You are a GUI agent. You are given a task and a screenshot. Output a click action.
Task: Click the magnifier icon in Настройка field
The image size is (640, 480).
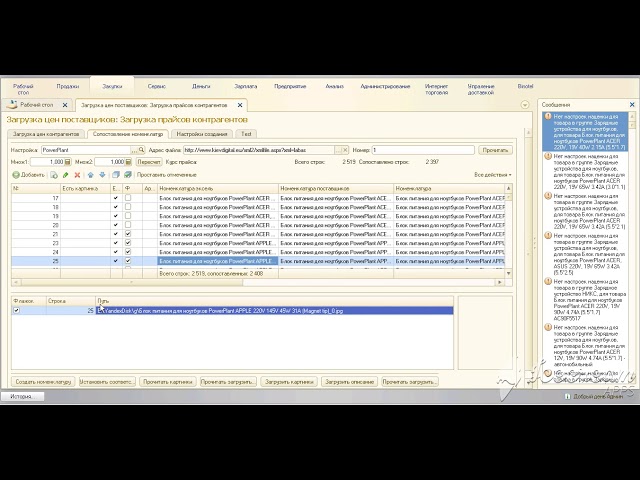coord(141,150)
